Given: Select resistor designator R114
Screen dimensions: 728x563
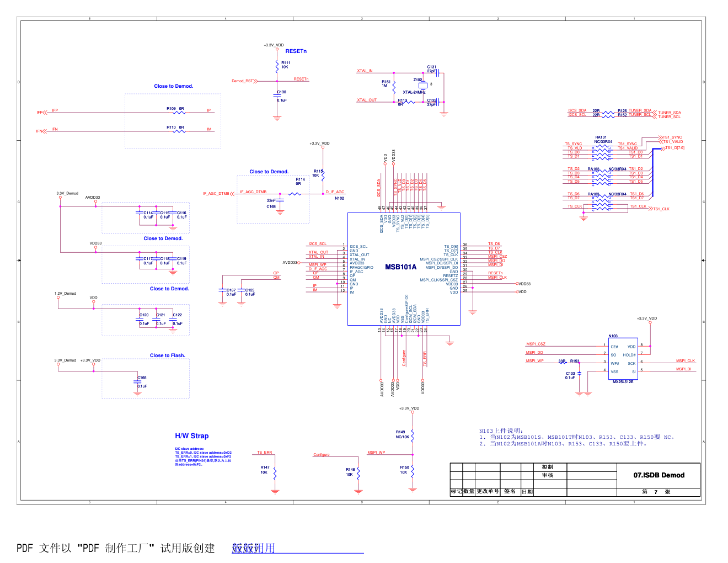Looking at the screenshot, I should point(301,179).
